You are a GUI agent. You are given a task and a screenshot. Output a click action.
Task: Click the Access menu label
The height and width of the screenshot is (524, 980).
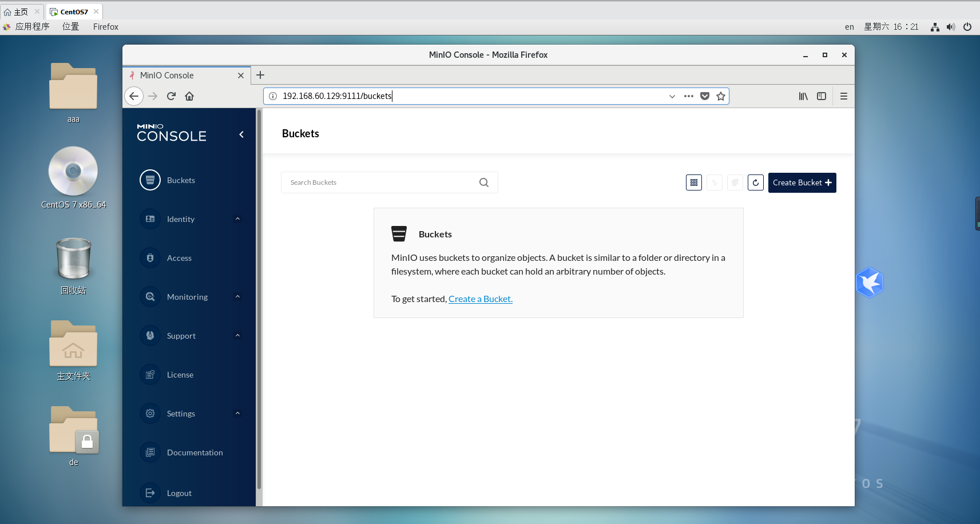coord(179,258)
